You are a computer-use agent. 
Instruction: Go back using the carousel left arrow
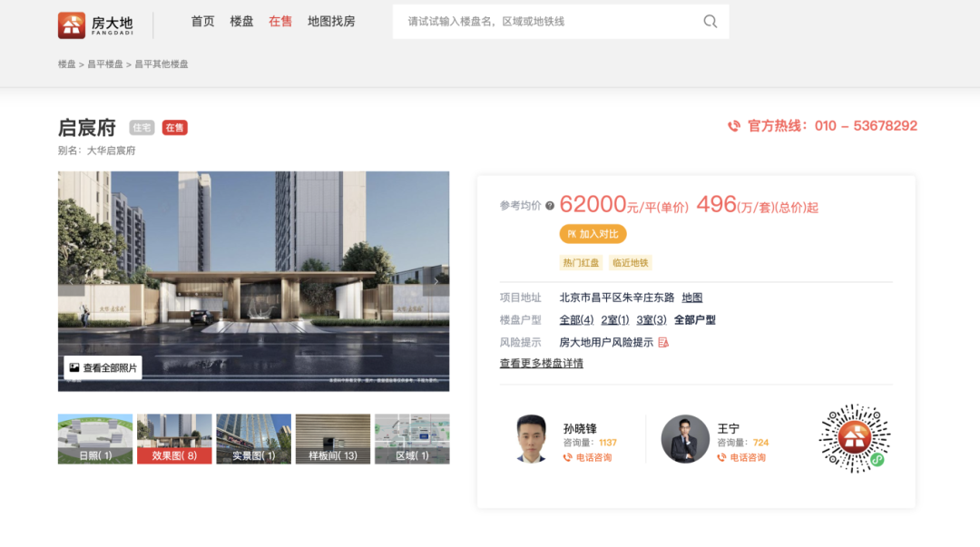[x=71, y=281]
